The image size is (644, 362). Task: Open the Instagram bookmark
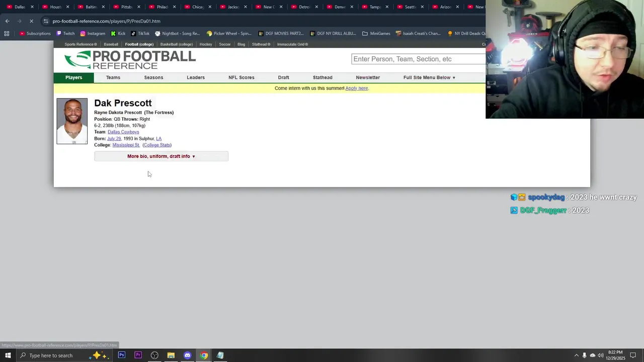[x=93, y=33]
